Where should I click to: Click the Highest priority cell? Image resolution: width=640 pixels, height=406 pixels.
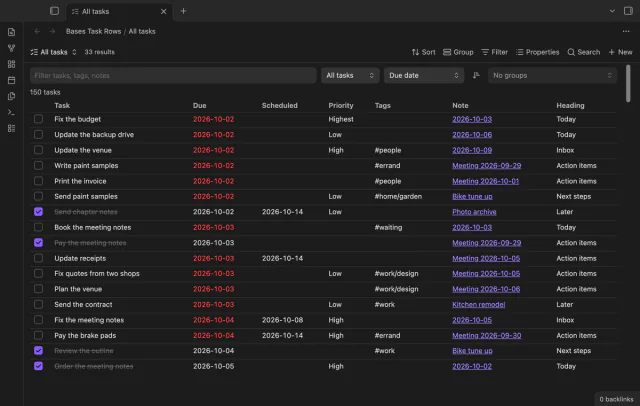point(341,119)
